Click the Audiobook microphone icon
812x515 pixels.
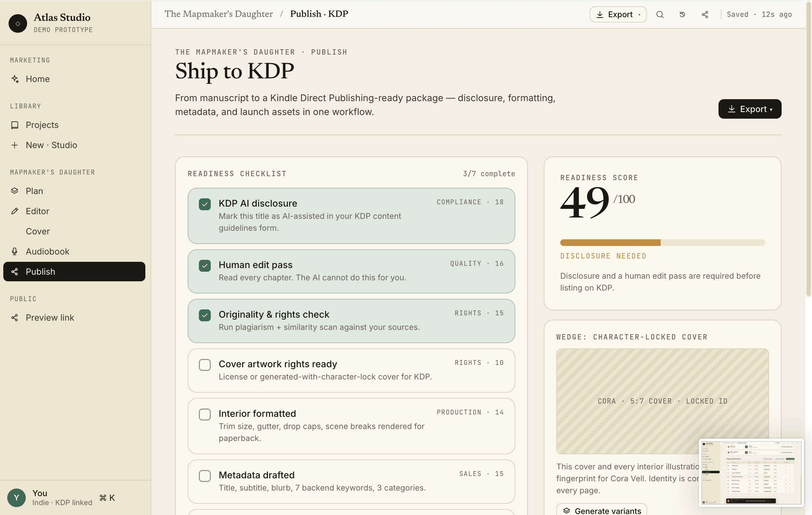tap(15, 252)
